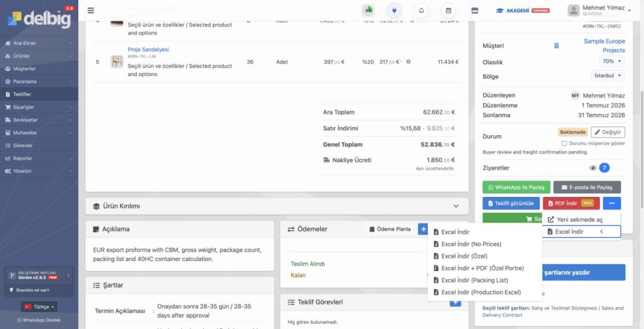
Task: Expand Ana Ekran in sidebar
Action: [39, 43]
